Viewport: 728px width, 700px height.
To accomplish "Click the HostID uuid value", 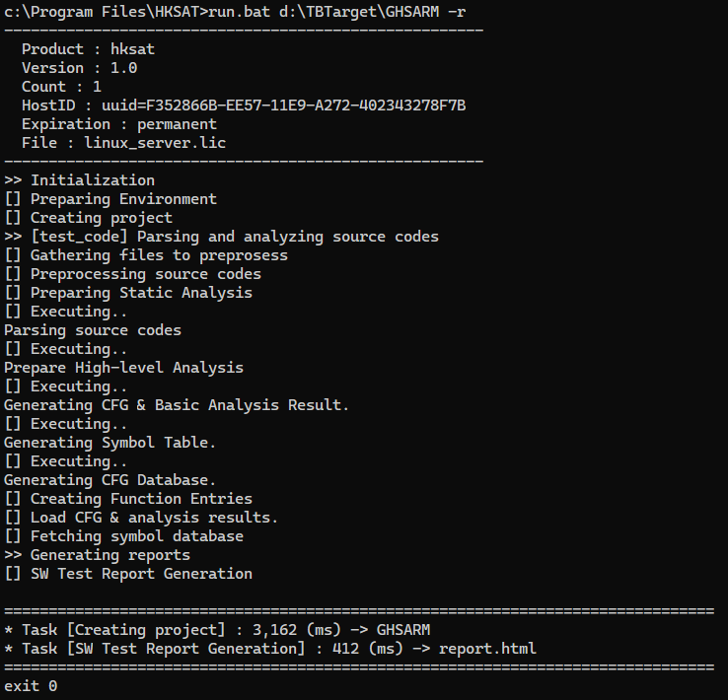I will coord(283,105).
